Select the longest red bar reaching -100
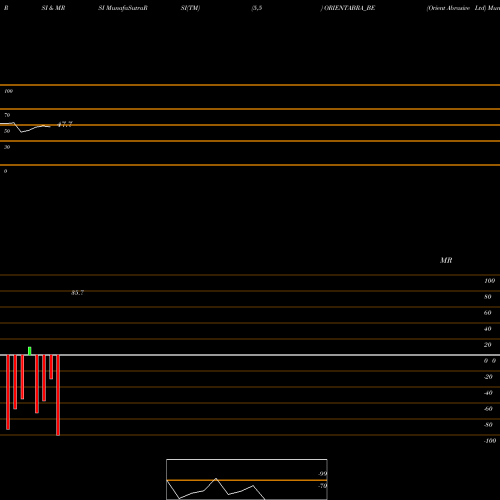The image size is (500, 500). click(58, 395)
